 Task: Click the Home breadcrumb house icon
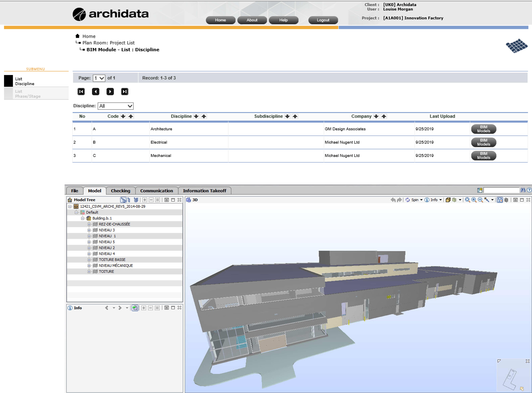pyautogui.click(x=78, y=36)
